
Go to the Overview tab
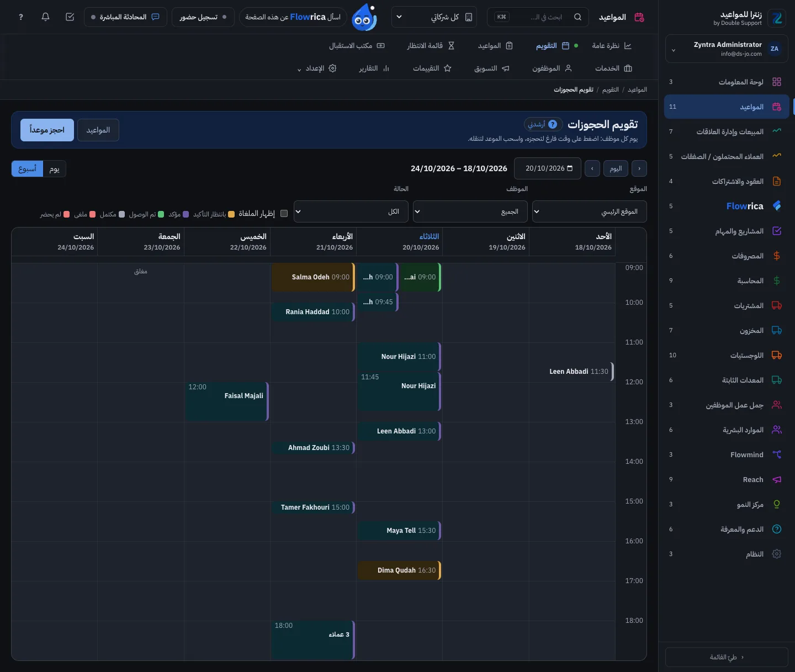[x=612, y=46]
